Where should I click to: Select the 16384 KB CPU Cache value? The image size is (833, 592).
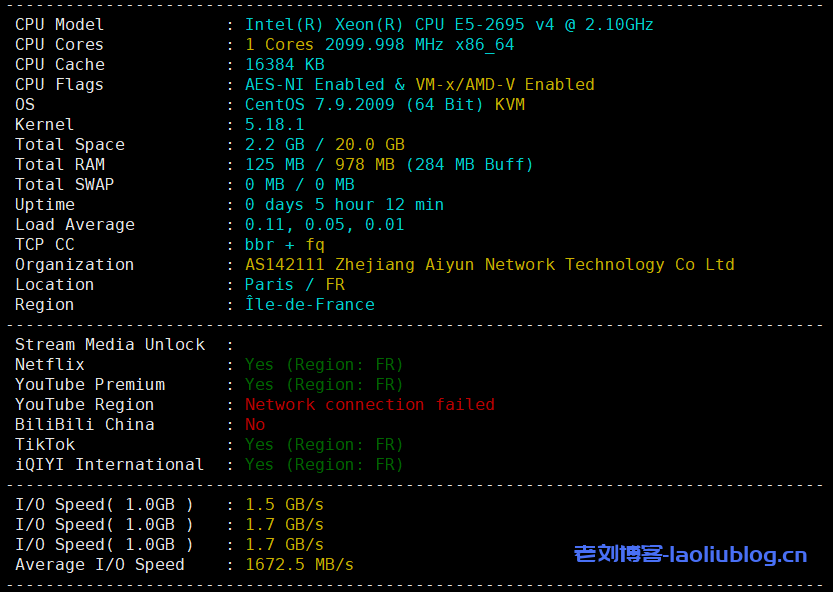pyautogui.click(x=284, y=64)
